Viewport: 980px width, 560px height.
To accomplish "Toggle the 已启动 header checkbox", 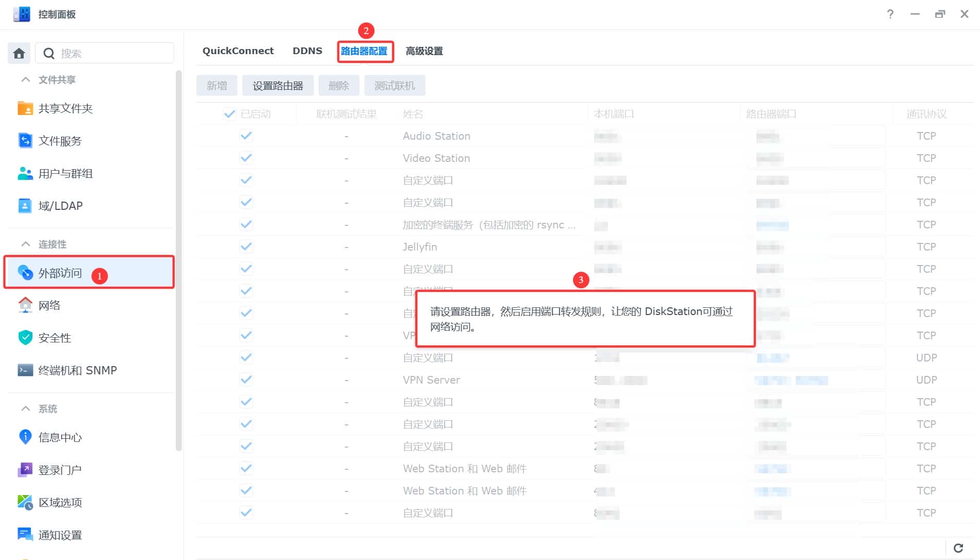I will click(229, 114).
